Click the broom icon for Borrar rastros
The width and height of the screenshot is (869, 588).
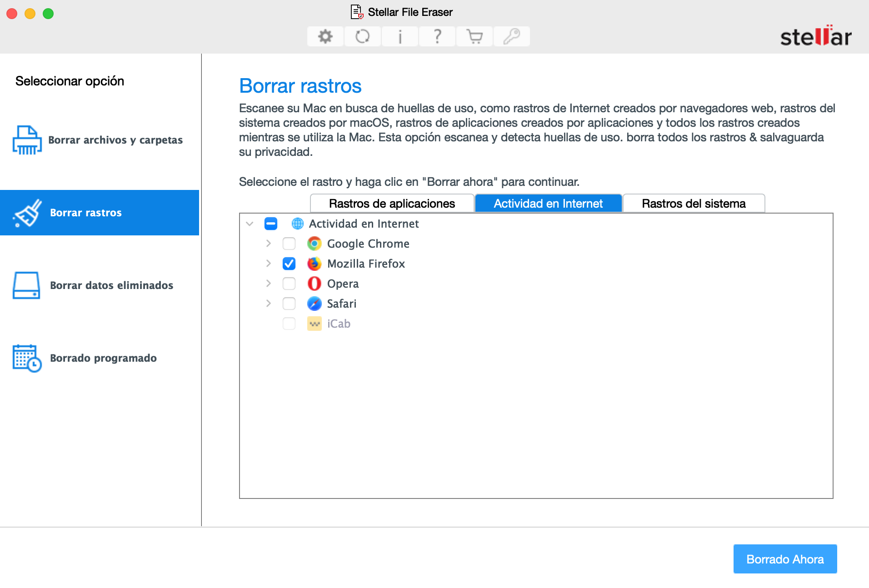(27, 213)
